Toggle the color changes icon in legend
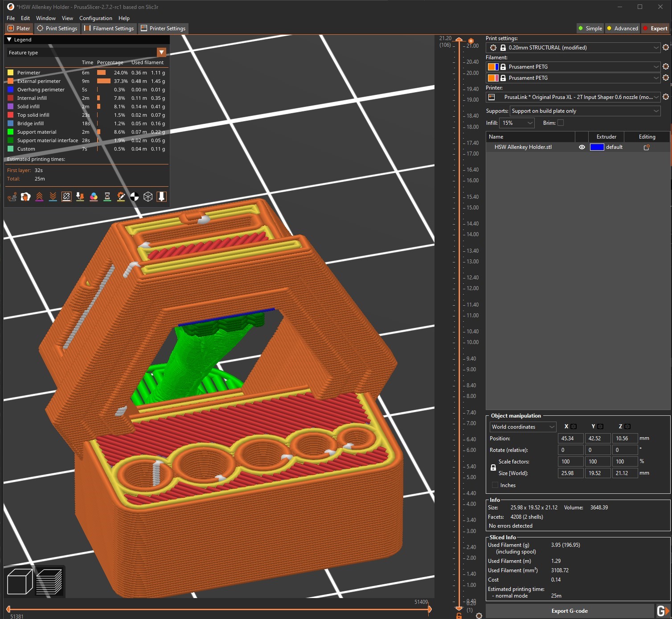The image size is (672, 619). (x=94, y=197)
